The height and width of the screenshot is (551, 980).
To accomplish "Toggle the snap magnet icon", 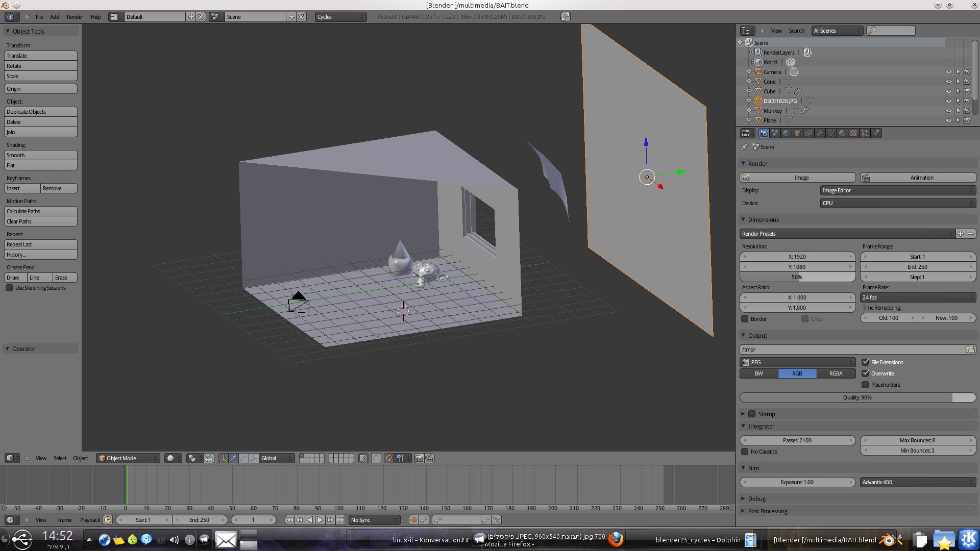I will pos(389,458).
